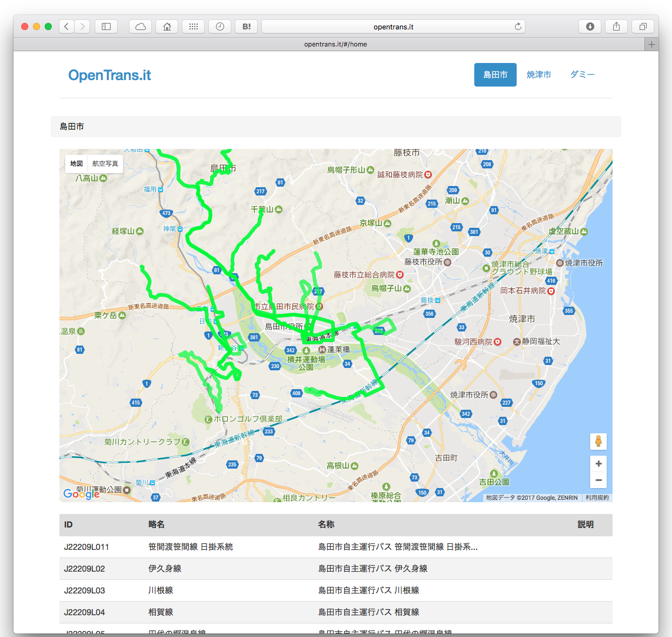This screenshot has width=672, height=637.
Task: Select the 焼津市 tab
Action: tap(538, 75)
